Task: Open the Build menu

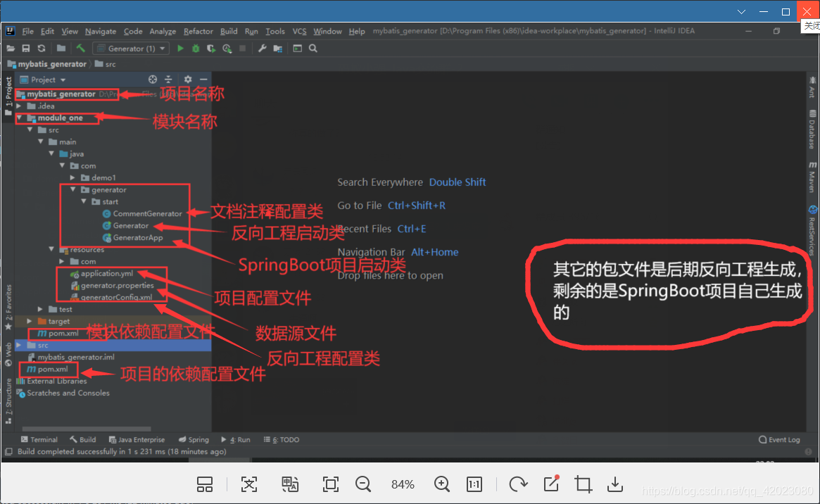Action: coord(229,32)
